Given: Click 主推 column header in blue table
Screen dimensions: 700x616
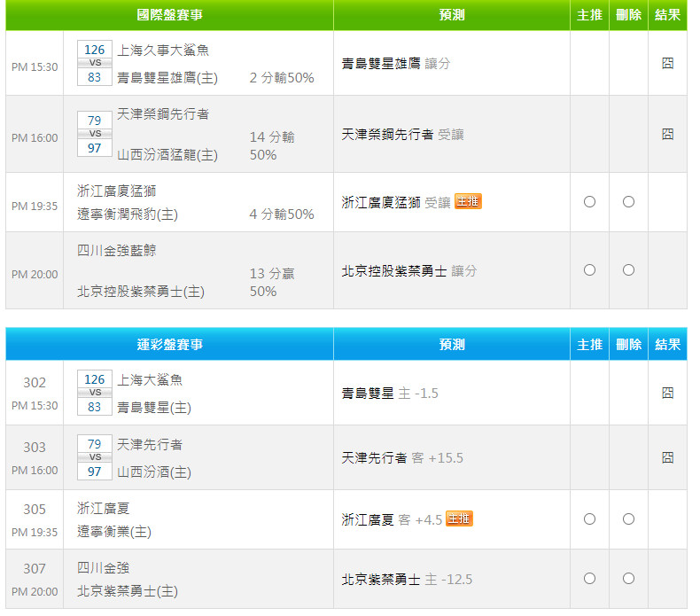Looking at the screenshot, I should coord(589,345).
